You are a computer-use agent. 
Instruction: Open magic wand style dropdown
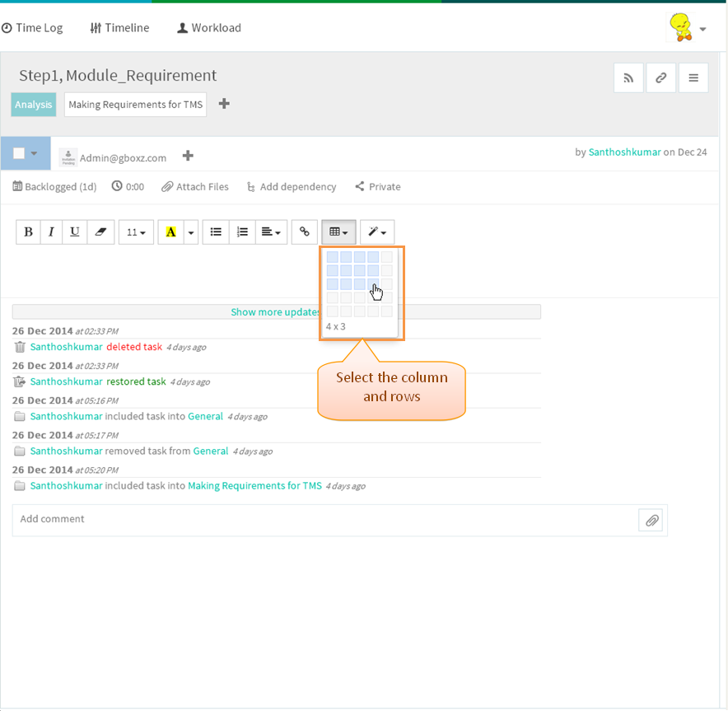click(377, 232)
